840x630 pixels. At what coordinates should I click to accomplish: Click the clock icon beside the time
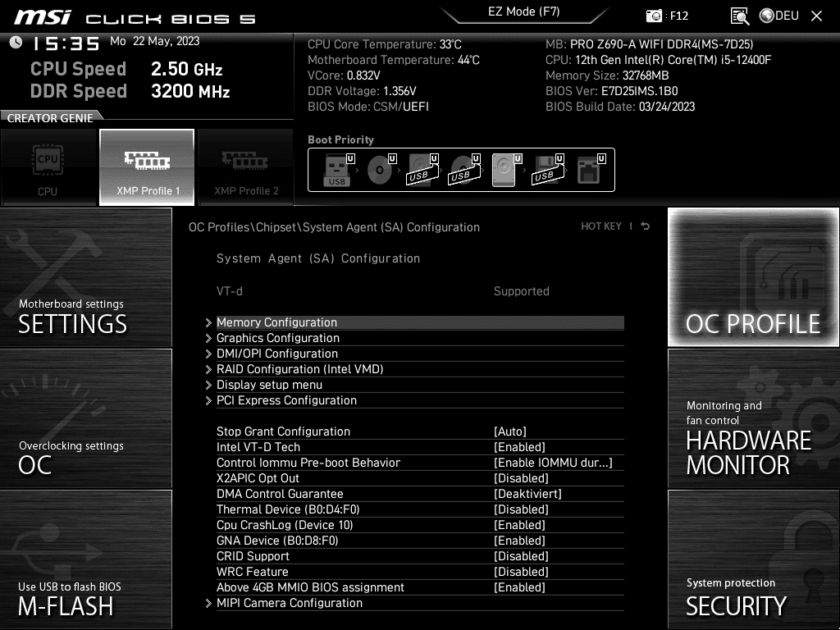(x=16, y=42)
